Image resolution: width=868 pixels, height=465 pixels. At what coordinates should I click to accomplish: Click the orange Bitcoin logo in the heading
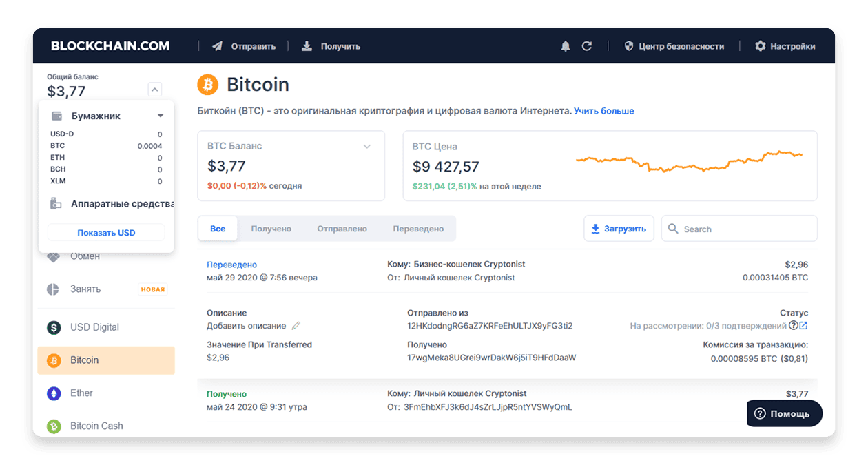207,85
